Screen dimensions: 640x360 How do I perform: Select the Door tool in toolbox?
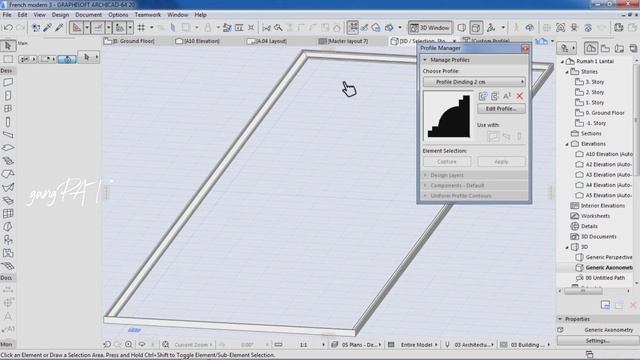click(8, 96)
